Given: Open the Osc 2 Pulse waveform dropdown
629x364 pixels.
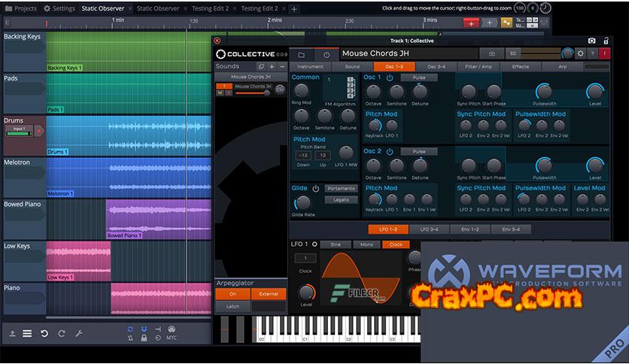Looking at the screenshot, I should click(x=418, y=151).
